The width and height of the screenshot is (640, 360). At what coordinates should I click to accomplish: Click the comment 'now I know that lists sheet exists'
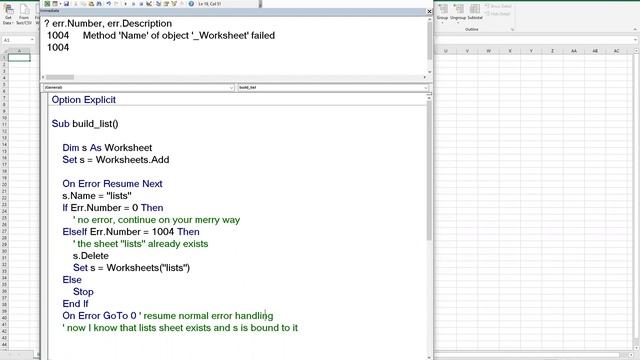point(180,328)
